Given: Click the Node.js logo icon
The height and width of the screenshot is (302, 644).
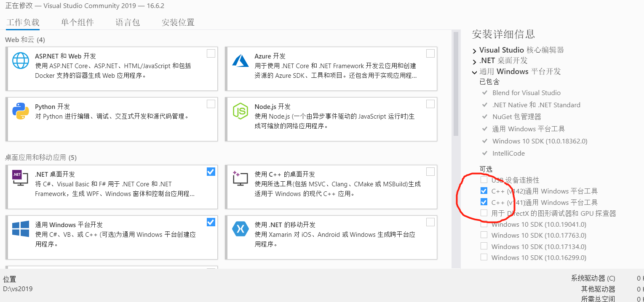Looking at the screenshot, I should tap(240, 111).
